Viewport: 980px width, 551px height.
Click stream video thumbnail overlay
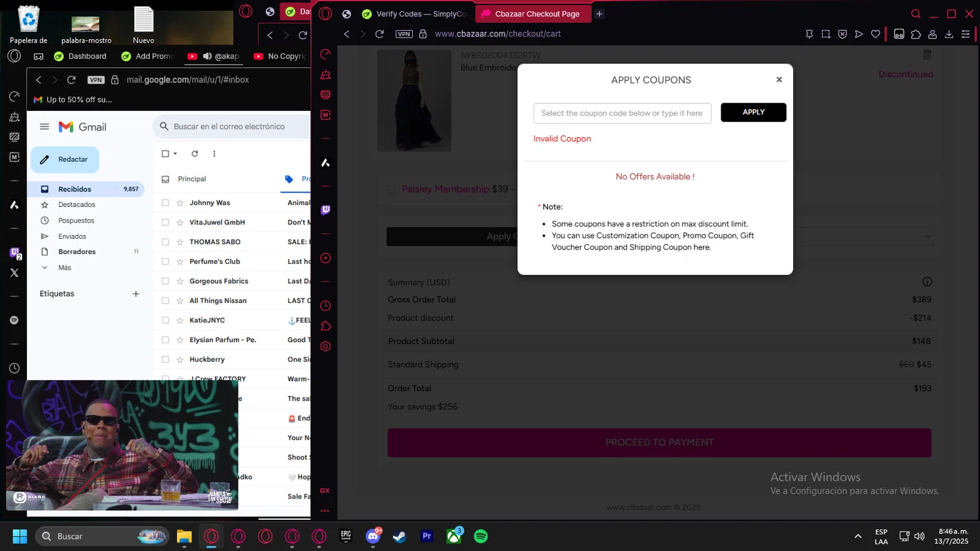(x=122, y=445)
